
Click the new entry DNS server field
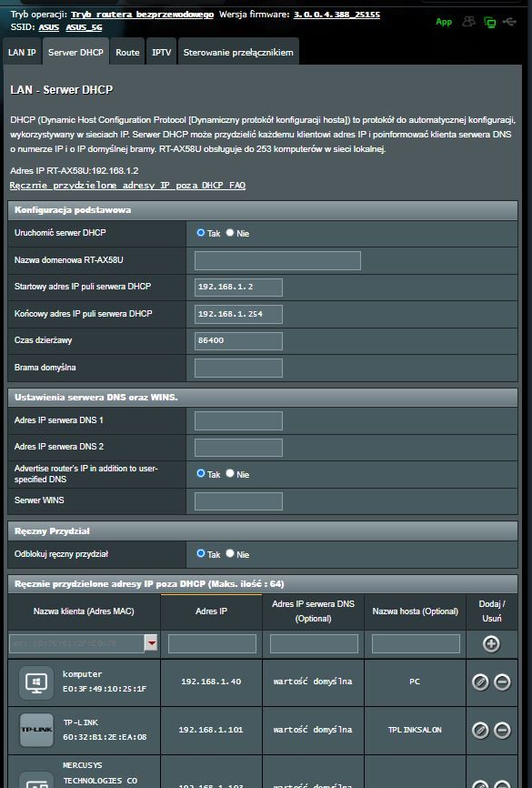click(314, 643)
